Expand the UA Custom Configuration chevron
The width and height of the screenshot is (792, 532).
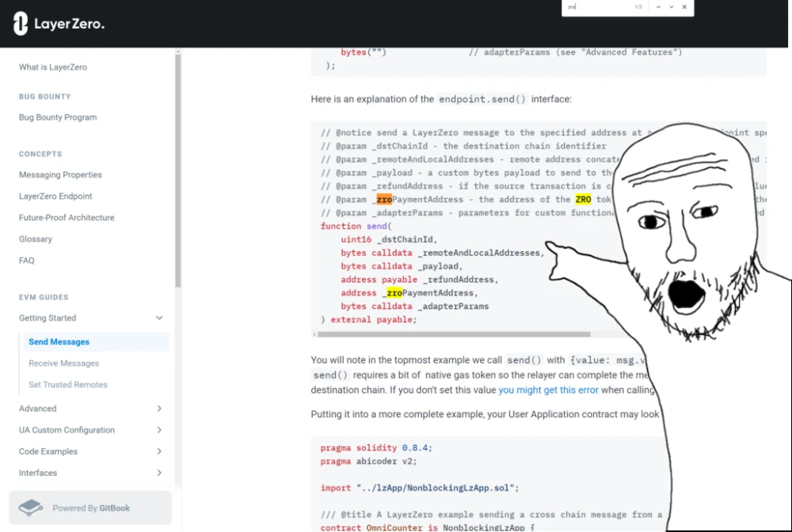pyautogui.click(x=159, y=430)
